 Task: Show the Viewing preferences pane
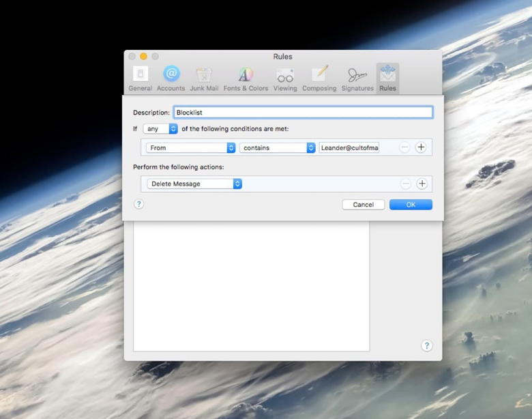point(285,78)
